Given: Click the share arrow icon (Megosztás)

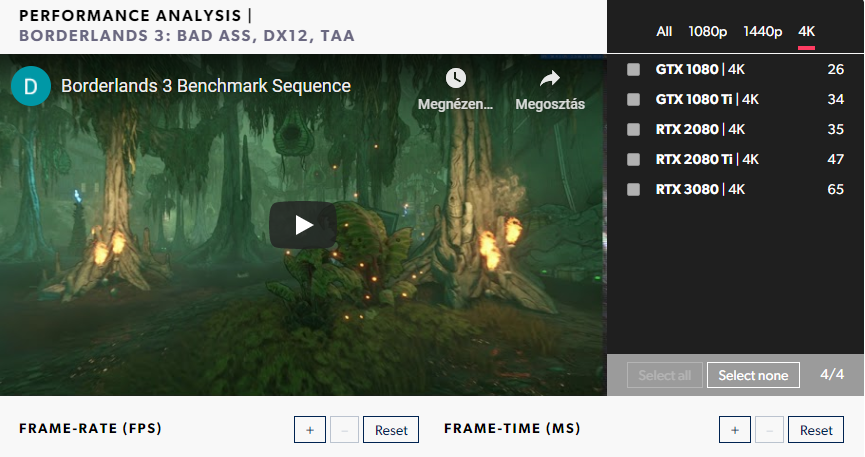Looking at the screenshot, I should [549, 79].
